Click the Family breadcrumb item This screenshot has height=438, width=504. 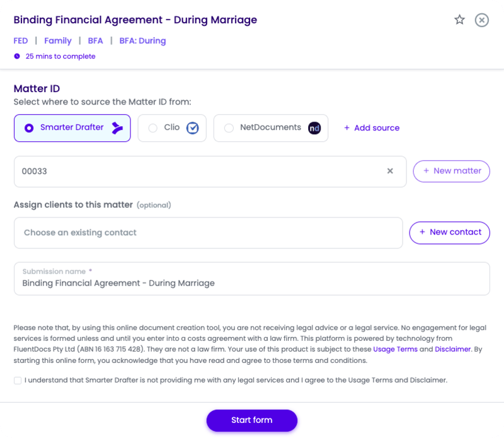coord(58,41)
